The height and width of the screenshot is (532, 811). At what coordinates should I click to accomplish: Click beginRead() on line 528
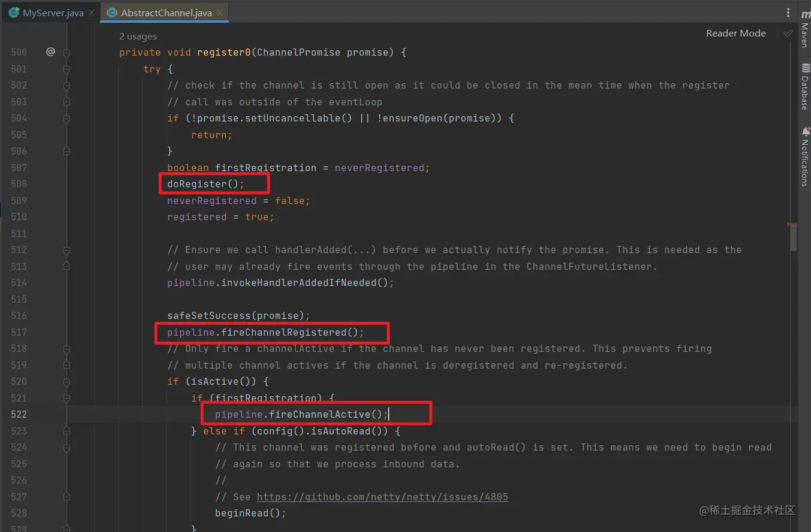point(250,513)
